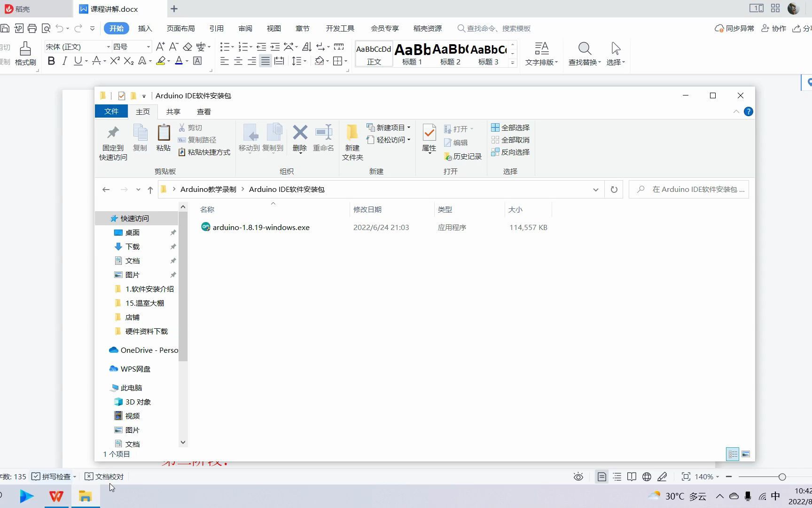Screen dimensions: 812x508
Task: Switch to details view button
Action: pyautogui.click(x=733, y=454)
